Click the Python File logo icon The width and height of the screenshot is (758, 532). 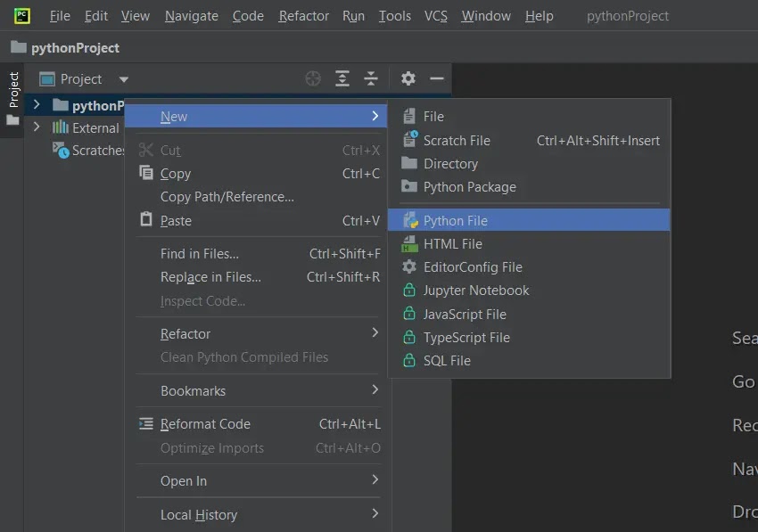coord(410,220)
